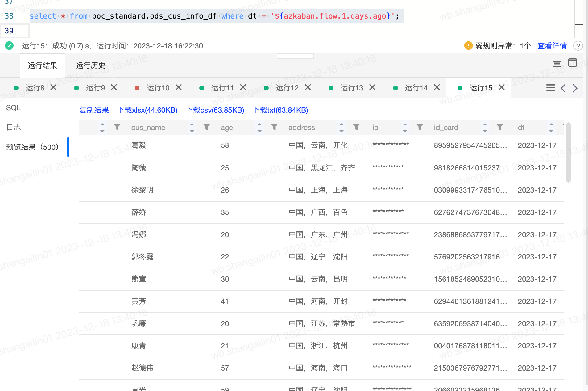The image size is (588, 391).
Task: Click the success status check icon
Action: click(x=9, y=46)
